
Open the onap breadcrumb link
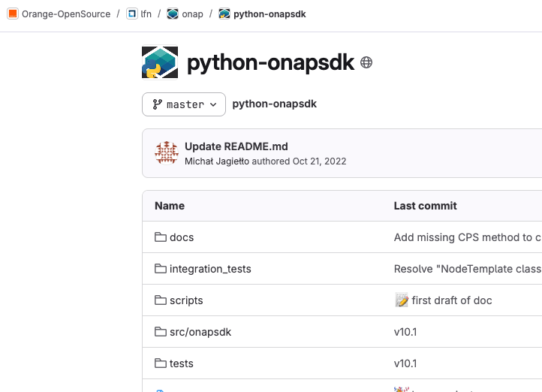coord(192,14)
